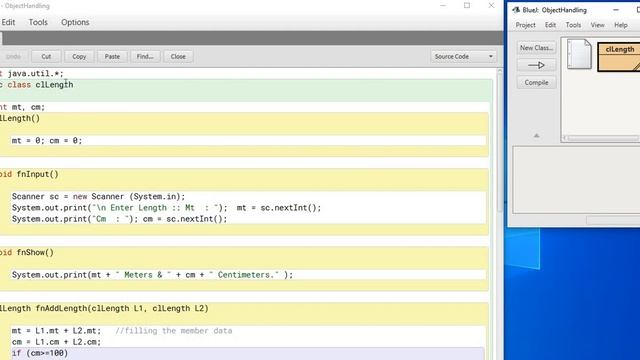
Task: Select the clLength class box
Action: pos(619,57)
